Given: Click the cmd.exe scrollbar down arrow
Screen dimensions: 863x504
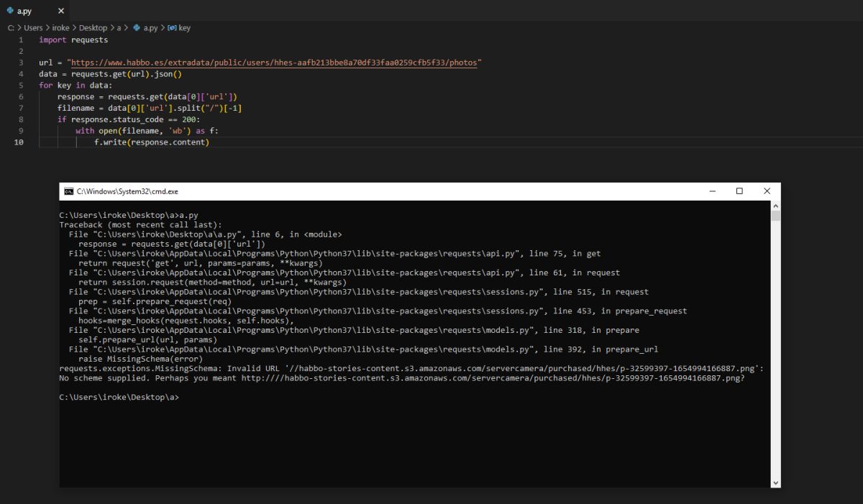Looking at the screenshot, I should (x=775, y=482).
